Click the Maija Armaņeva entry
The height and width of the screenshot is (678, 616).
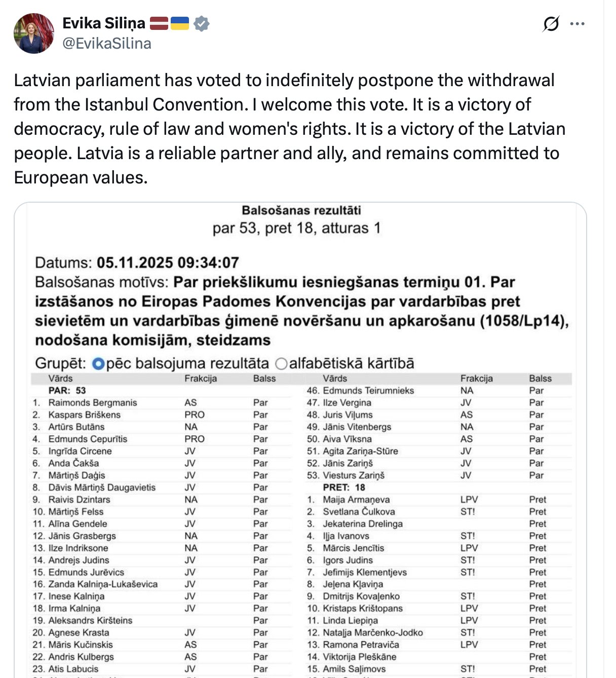357,500
